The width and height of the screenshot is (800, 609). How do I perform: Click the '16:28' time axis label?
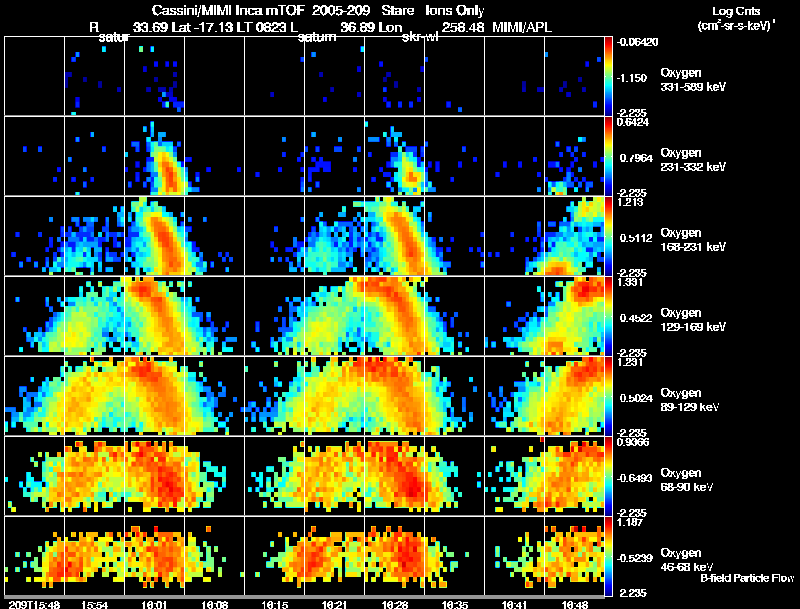(x=394, y=605)
